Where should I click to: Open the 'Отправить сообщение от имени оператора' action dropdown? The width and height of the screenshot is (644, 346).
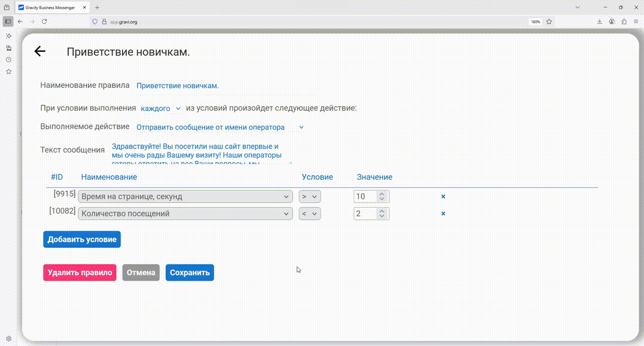pos(220,127)
